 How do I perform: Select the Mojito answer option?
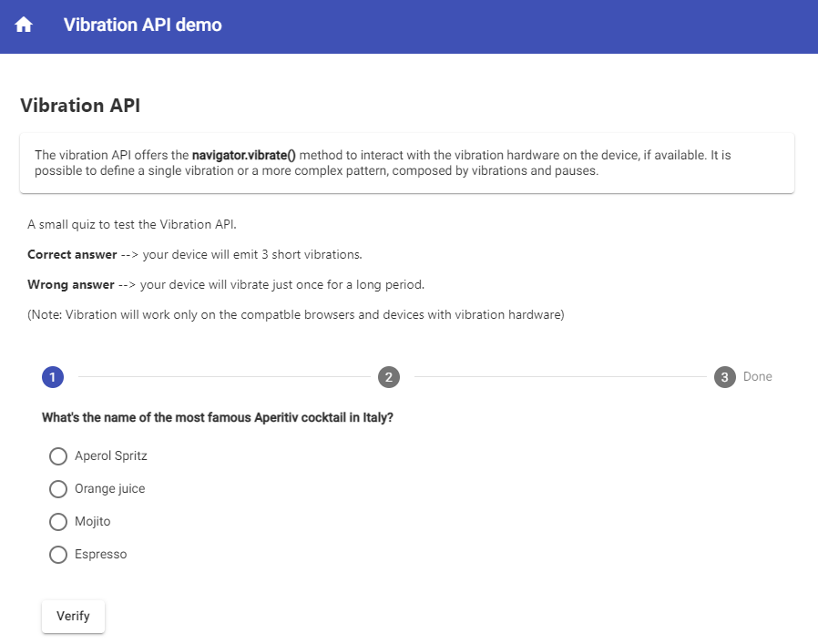pyautogui.click(x=58, y=521)
